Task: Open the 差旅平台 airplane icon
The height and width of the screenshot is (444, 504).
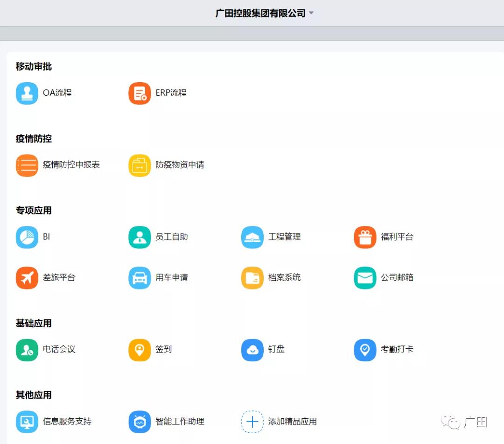Action: click(27, 278)
